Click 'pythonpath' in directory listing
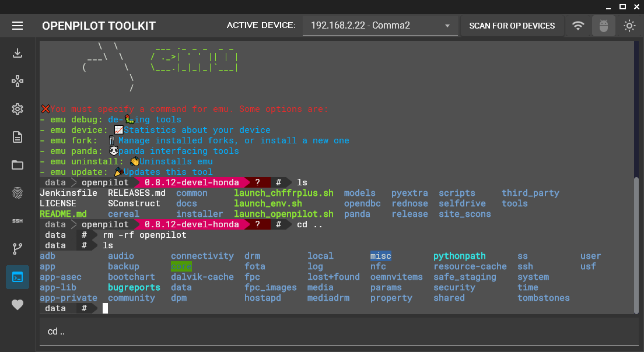 click(460, 256)
